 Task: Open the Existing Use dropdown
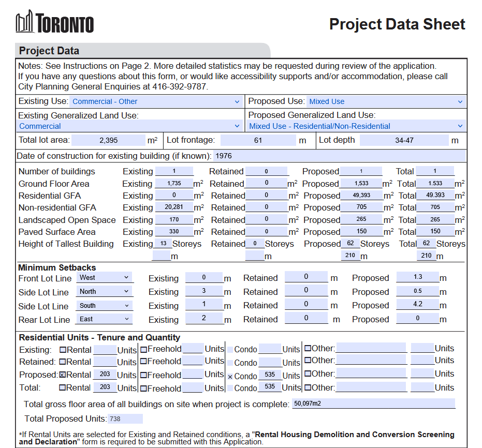coord(155,101)
